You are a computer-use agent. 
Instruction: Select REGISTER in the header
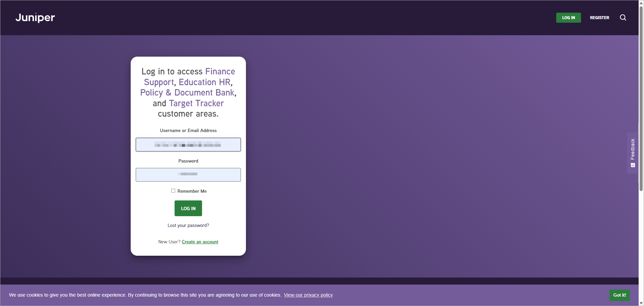[599, 17]
